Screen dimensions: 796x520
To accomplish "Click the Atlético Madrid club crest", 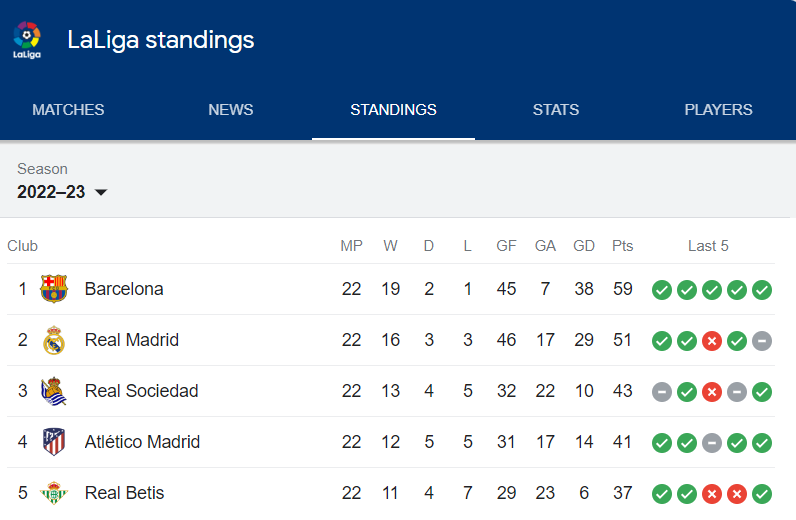I will 54,442.
